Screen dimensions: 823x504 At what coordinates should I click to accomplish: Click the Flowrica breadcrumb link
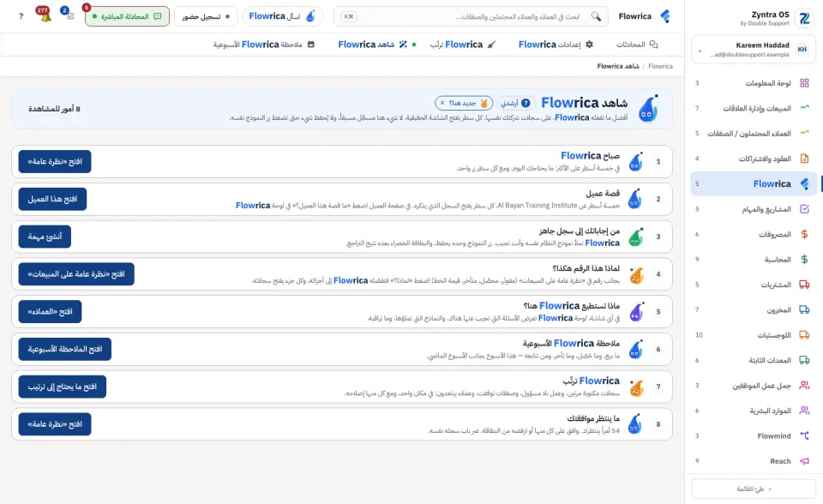tap(660, 66)
